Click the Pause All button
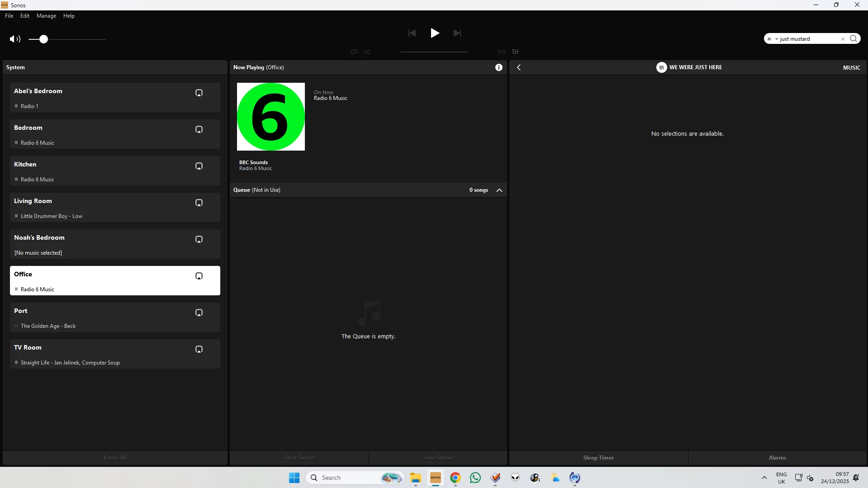 coord(115,458)
